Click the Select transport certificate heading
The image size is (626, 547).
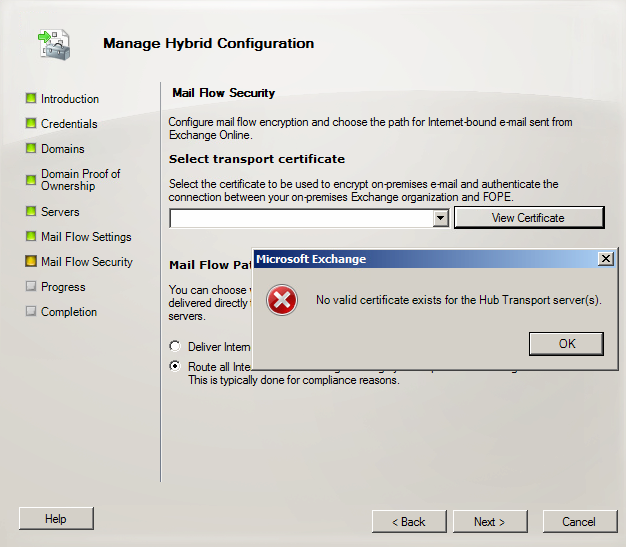(x=257, y=159)
